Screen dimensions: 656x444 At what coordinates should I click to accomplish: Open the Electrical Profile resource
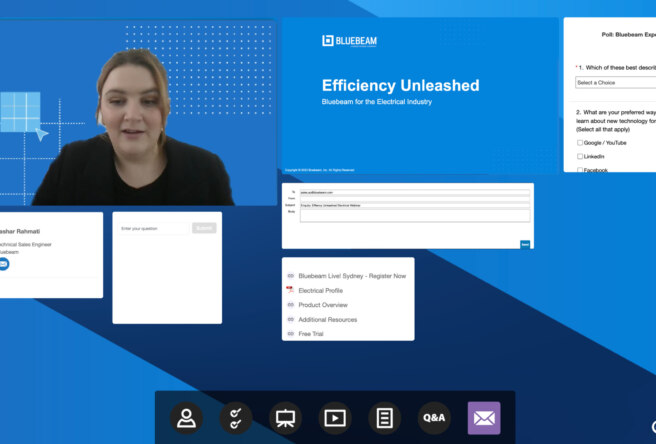320,290
